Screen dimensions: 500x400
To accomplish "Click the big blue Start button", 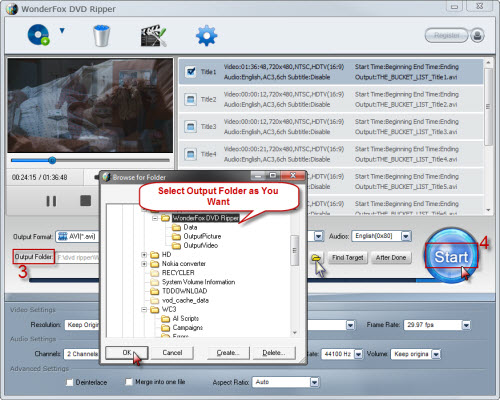I will click(x=451, y=256).
